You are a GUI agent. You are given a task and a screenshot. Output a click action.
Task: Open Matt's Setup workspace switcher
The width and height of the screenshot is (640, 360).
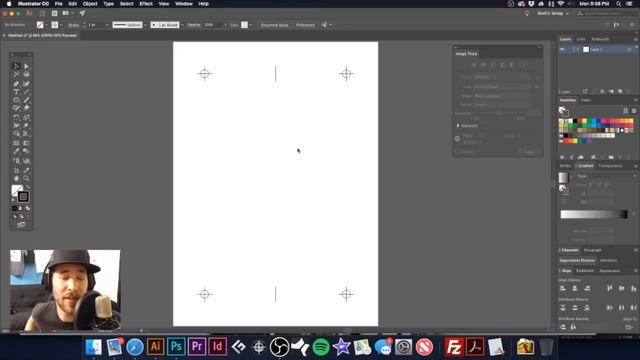pyautogui.click(x=553, y=13)
